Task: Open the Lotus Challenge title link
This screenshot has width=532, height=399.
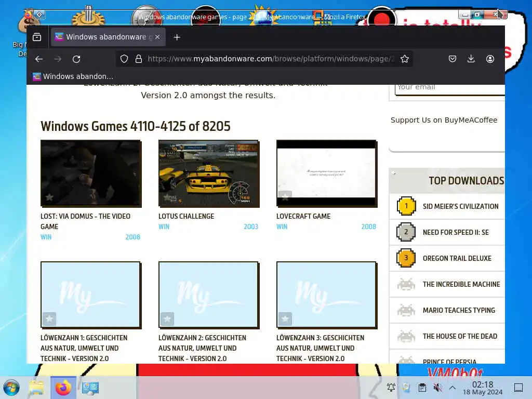Action: tap(187, 216)
